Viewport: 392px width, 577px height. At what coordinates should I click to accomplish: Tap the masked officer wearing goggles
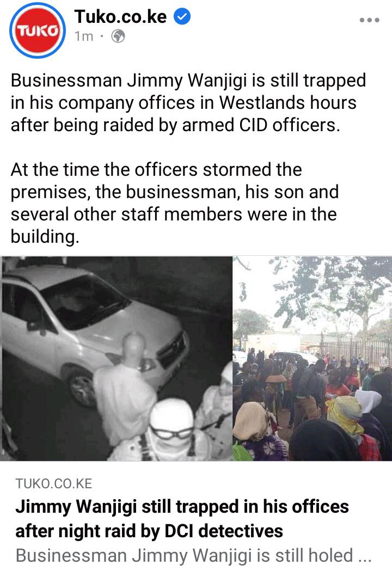coord(172,432)
